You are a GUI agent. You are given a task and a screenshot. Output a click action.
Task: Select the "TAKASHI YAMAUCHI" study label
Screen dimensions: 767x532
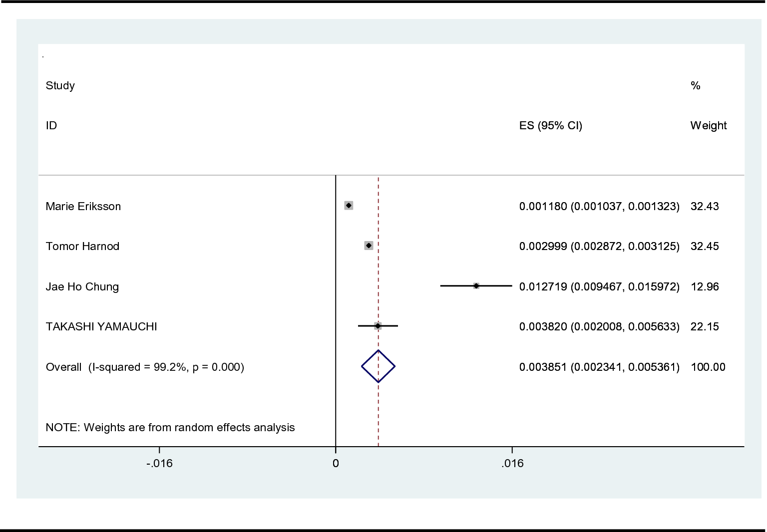[x=101, y=327]
